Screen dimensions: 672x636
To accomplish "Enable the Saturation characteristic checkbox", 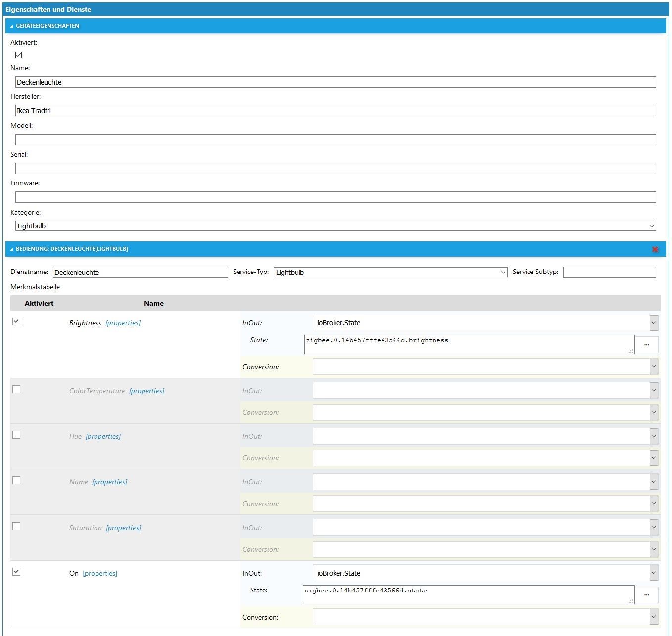I will tap(16, 526).
